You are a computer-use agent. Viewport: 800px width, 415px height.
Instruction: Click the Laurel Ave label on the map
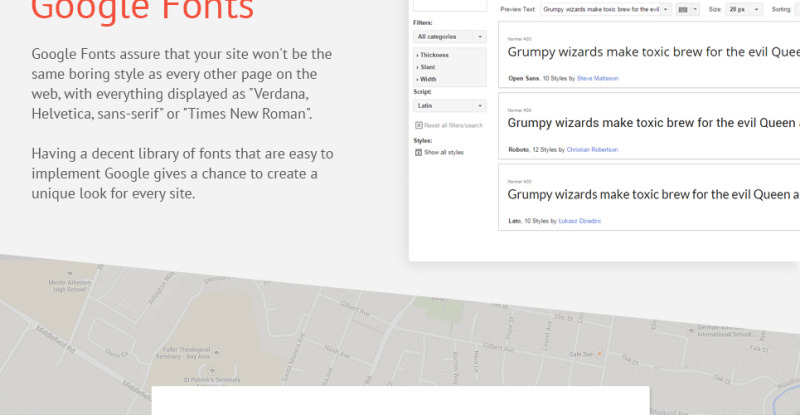point(548,334)
